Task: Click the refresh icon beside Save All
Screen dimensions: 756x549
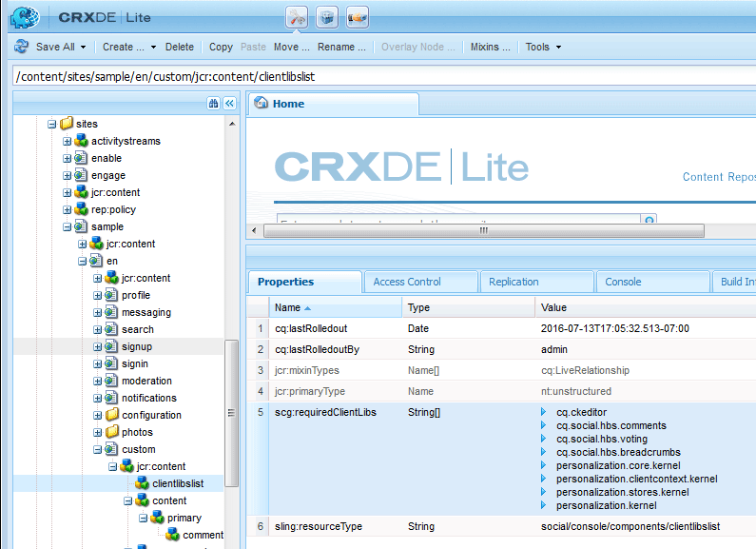Action: click(x=21, y=47)
